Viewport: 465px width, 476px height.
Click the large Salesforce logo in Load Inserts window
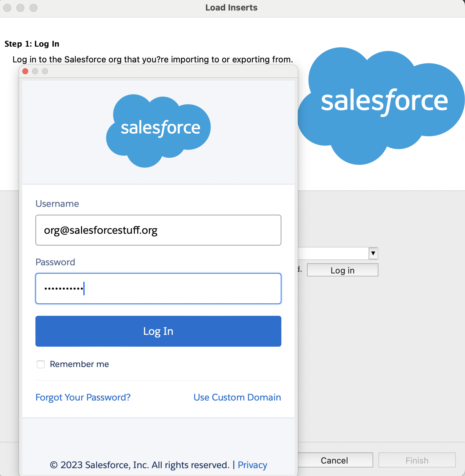click(381, 106)
